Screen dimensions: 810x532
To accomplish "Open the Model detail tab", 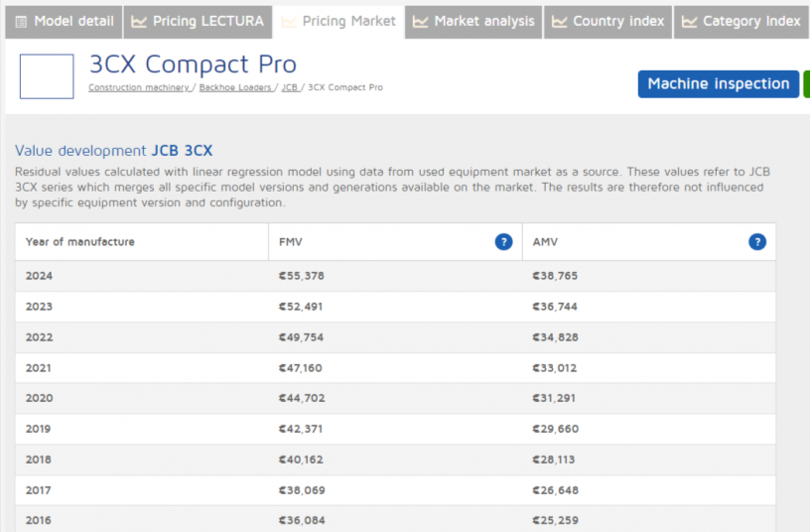I will (65, 22).
